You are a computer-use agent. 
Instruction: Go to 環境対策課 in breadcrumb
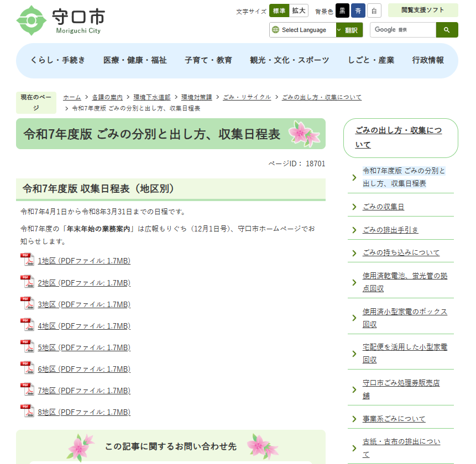[196, 97]
